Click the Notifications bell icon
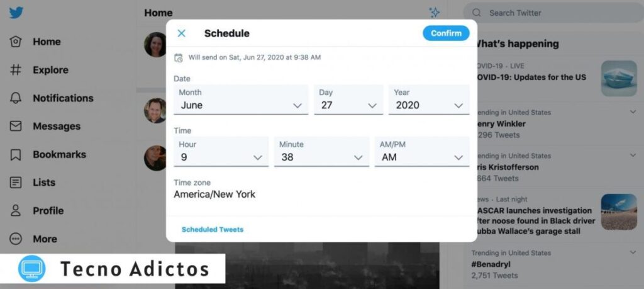 coord(16,98)
